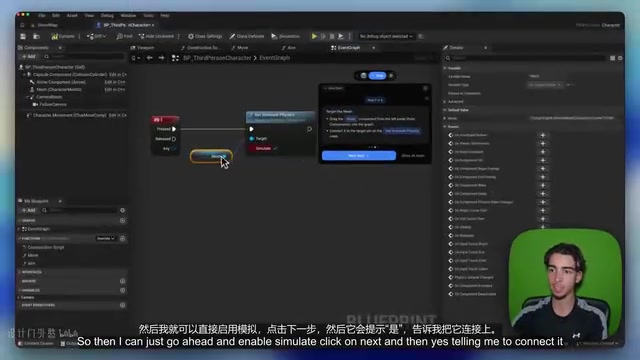640x360 pixels.
Task: Click Add in the Components panel
Action: [x=29, y=56]
